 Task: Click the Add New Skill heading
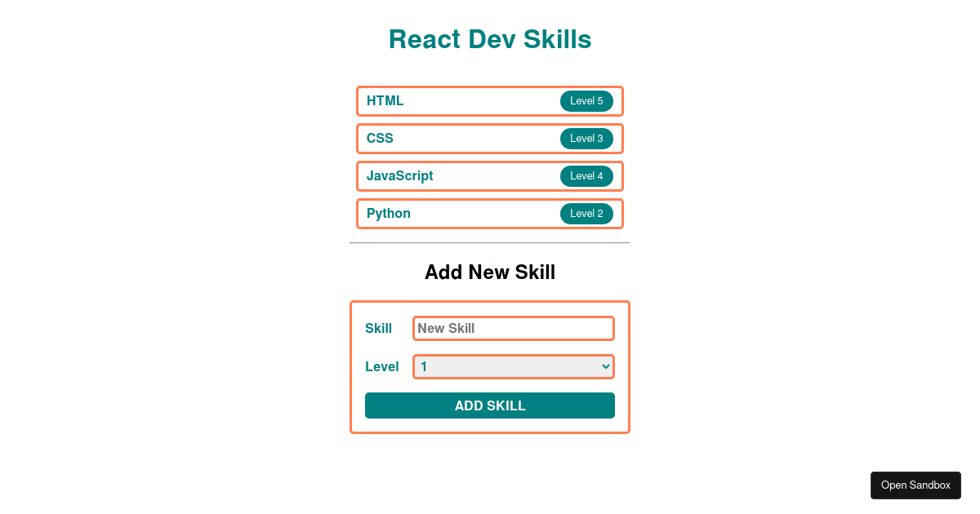coord(490,273)
